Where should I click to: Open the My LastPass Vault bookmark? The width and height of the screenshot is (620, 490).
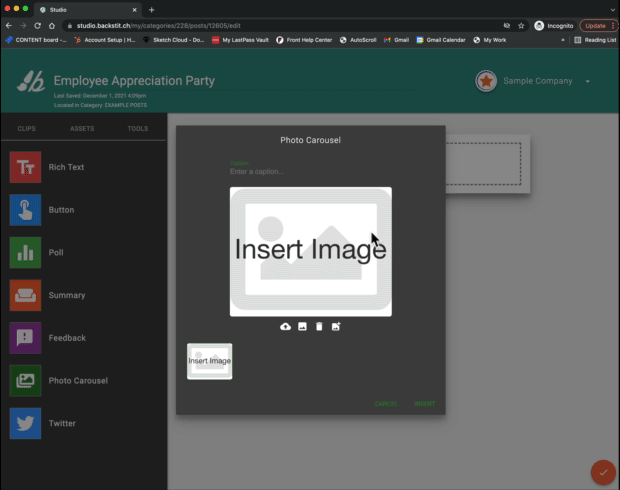[240, 40]
